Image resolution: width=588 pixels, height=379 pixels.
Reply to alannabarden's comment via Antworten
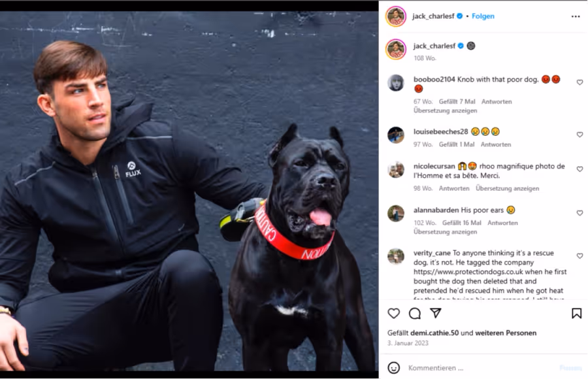(502, 223)
